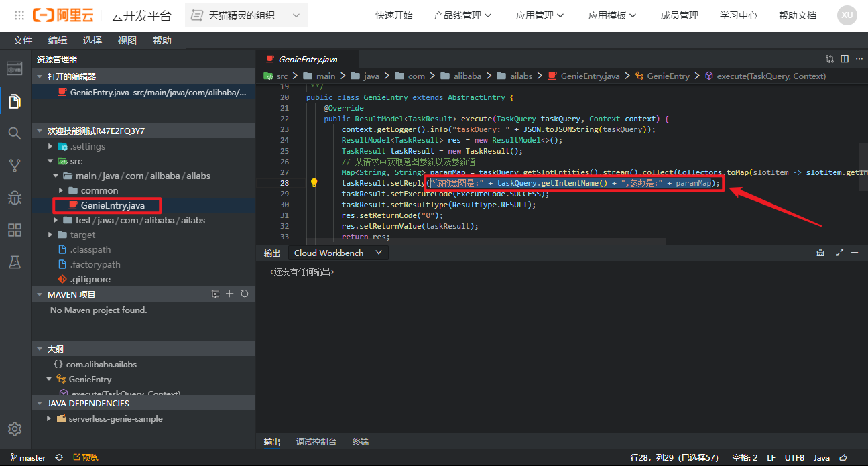Open the Search activity icon
868x466 pixels.
15,133
